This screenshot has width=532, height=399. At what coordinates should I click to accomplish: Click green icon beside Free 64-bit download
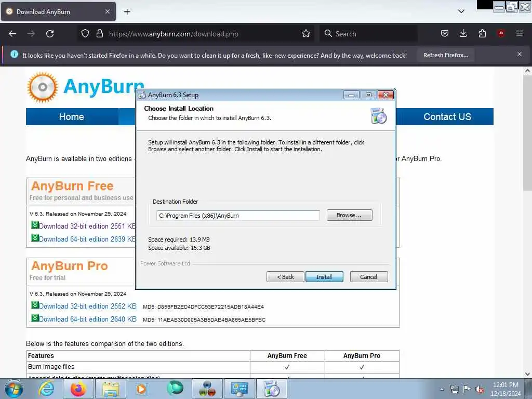35,238
